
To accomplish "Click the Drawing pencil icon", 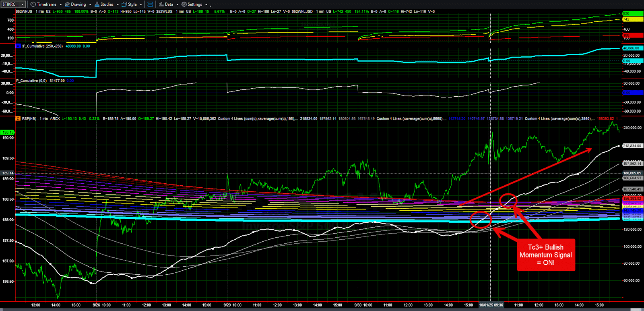I will 67,4.
